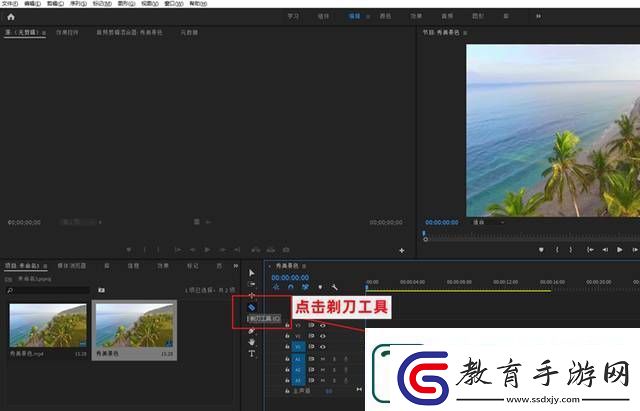Screen dimensions: 640x411
Task: Click the Program monitor scrub bar playhead
Action: (424, 234)
